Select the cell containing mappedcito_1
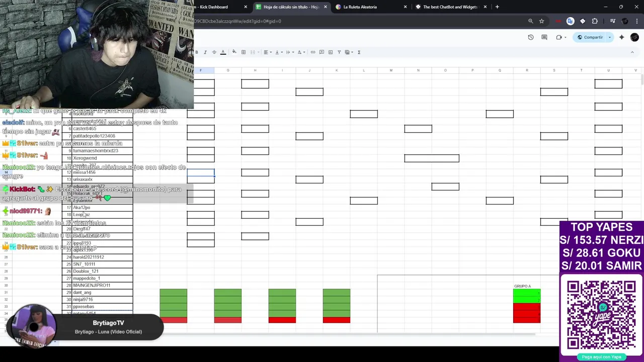 (103, 278)
